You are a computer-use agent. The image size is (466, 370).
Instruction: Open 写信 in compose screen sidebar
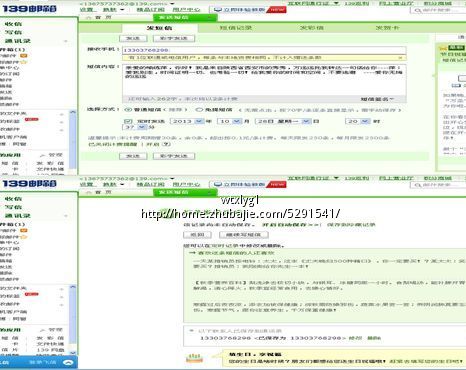click(x=13, y=32)
